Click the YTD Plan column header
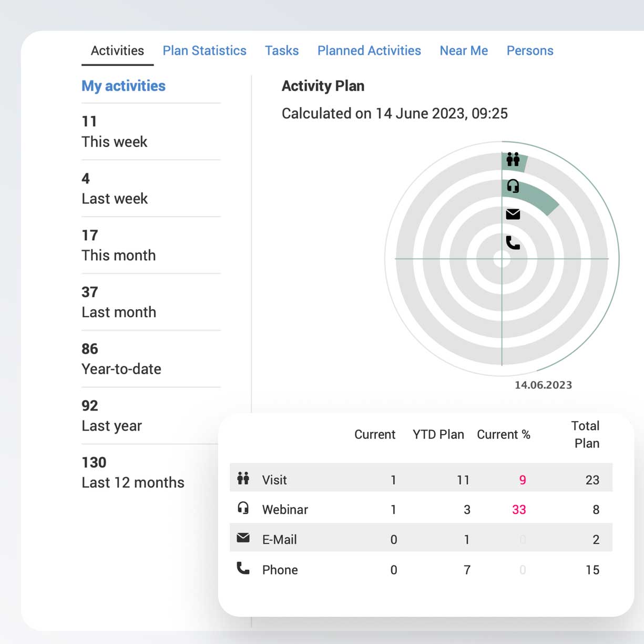 point(438,435)
